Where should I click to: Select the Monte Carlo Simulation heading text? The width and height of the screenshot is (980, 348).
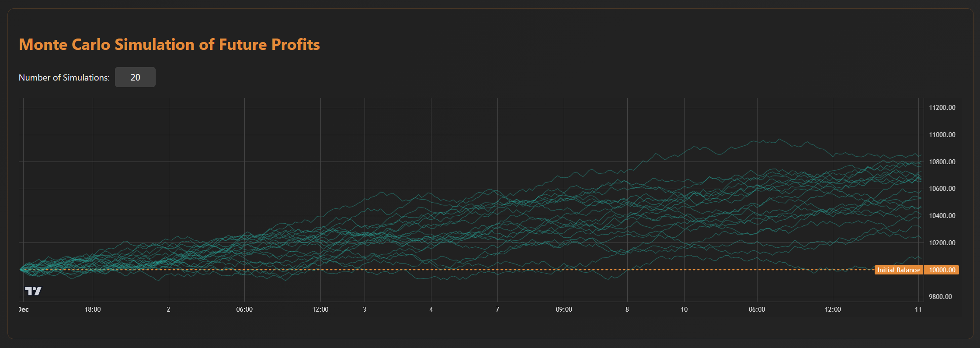click(169, 45)
